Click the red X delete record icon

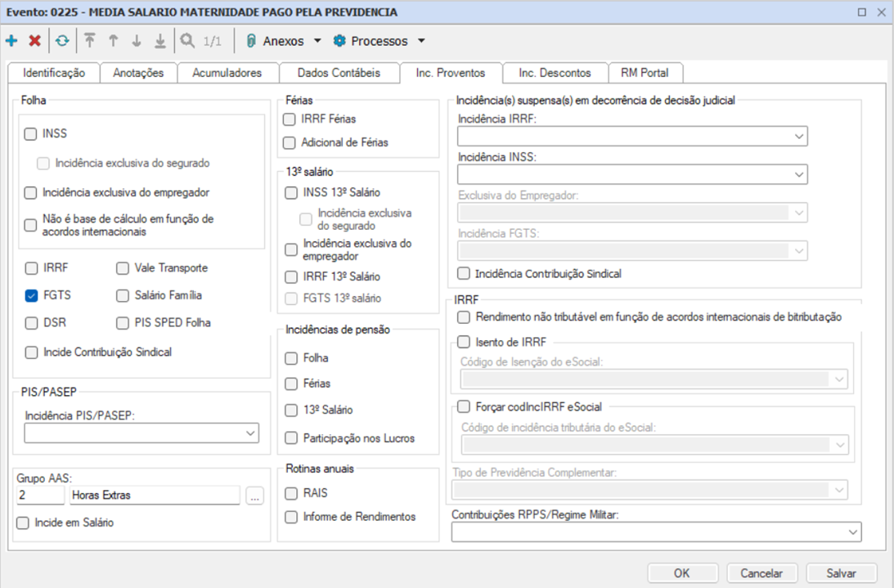(34, 41)
